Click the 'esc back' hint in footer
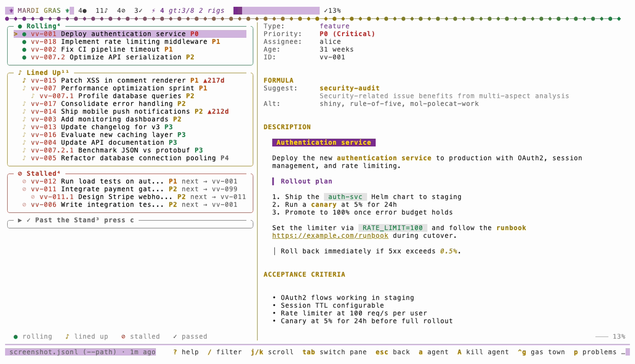The width and height of the screenshot is (635, 364). 393,352
